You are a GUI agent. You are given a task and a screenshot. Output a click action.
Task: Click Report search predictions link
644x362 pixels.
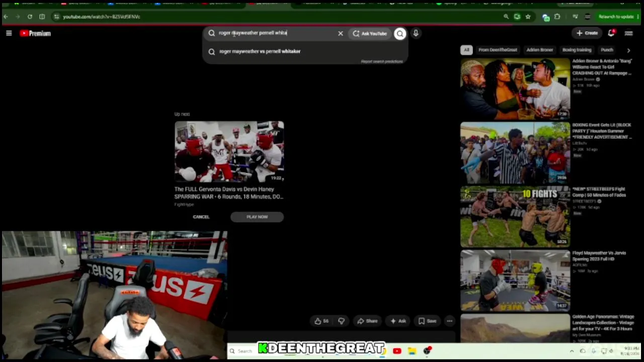(x=382, y=61)
